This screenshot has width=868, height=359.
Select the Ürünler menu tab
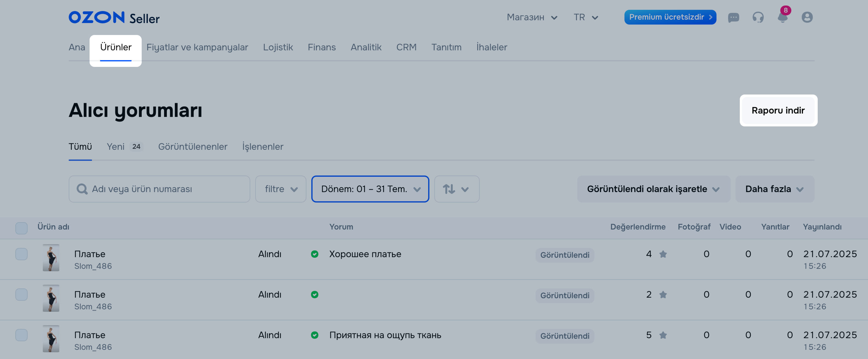click(116, 47)
